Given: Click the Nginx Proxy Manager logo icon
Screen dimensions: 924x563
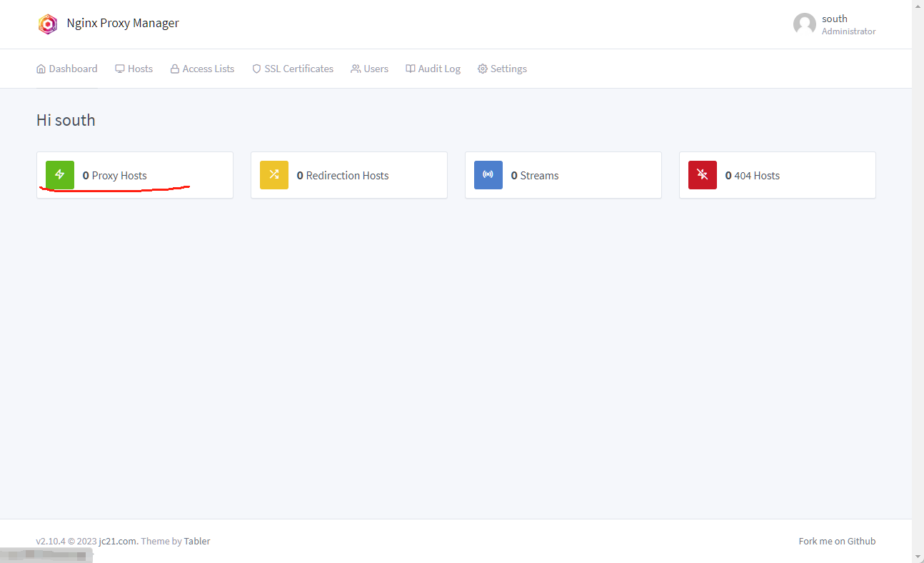Looking at the screenshot, I should tap(47, 24).
